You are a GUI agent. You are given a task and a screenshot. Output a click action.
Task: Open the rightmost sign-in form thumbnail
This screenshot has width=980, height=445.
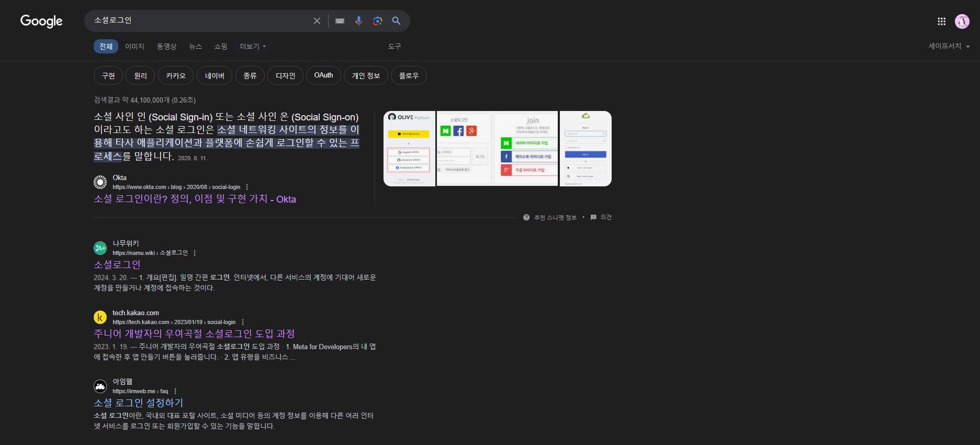tap(585, 149)
